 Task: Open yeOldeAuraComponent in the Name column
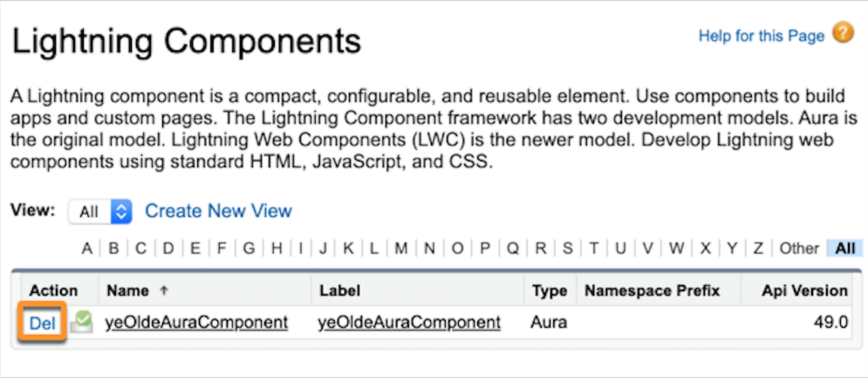pos(196,323)
